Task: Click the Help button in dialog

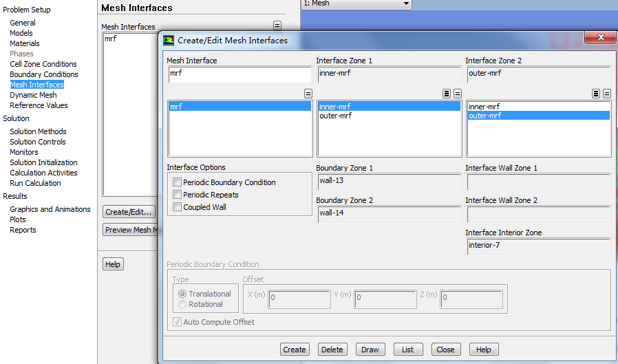Action: [x=484, y=350]
